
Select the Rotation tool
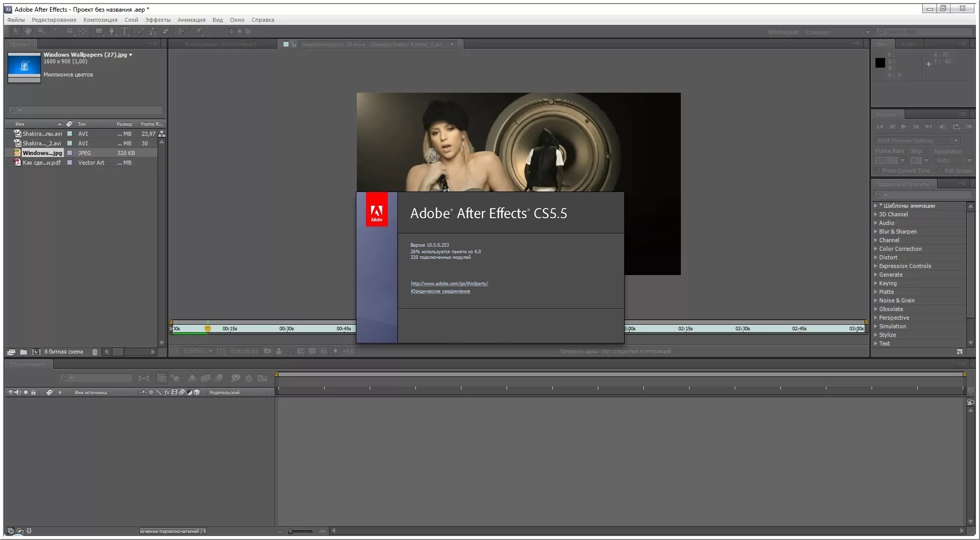pos(58,31)
